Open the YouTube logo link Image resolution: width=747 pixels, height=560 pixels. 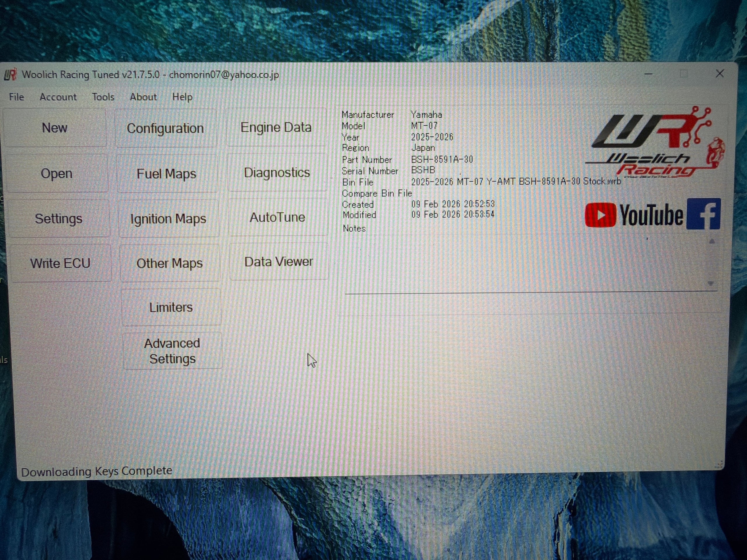click(634, 215)
